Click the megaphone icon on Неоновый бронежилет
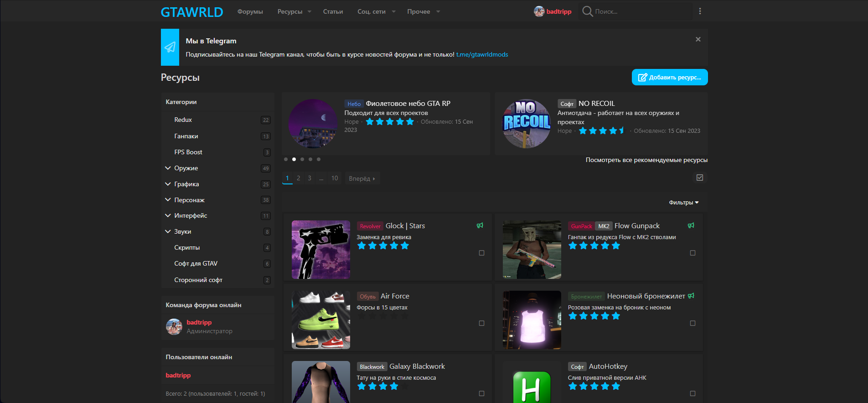 click(x=691, y=296)
